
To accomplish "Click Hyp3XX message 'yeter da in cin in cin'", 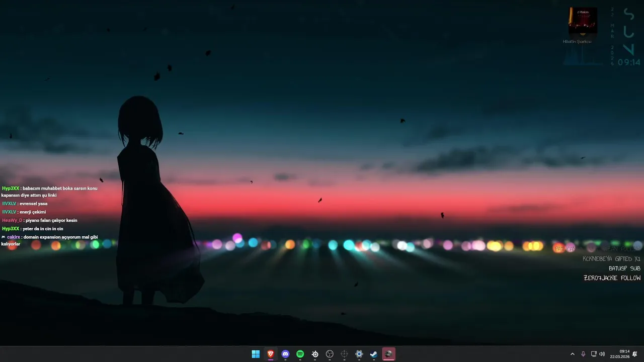I will point(32,229).
